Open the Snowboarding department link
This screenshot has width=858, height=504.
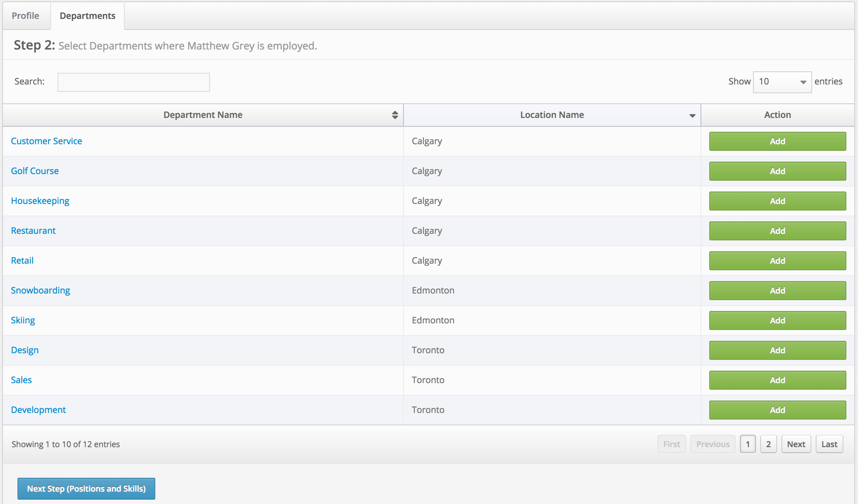coord(40,290)
